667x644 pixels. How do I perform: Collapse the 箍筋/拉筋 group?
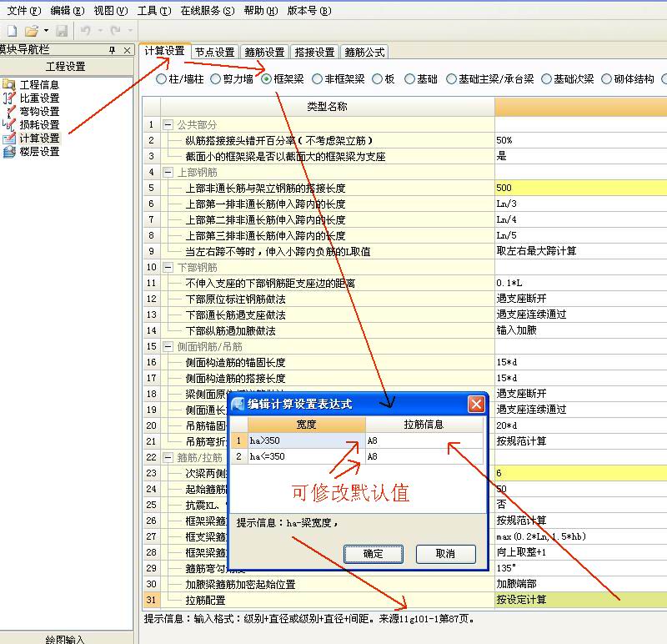click(168, 458)
